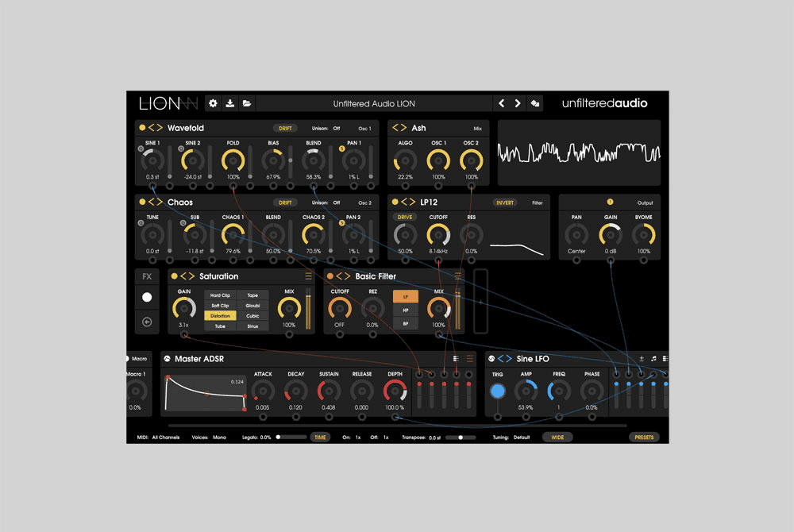Go to the next preset arrow
The height and width of the screenshot is (532, 794).
point(518,103)
